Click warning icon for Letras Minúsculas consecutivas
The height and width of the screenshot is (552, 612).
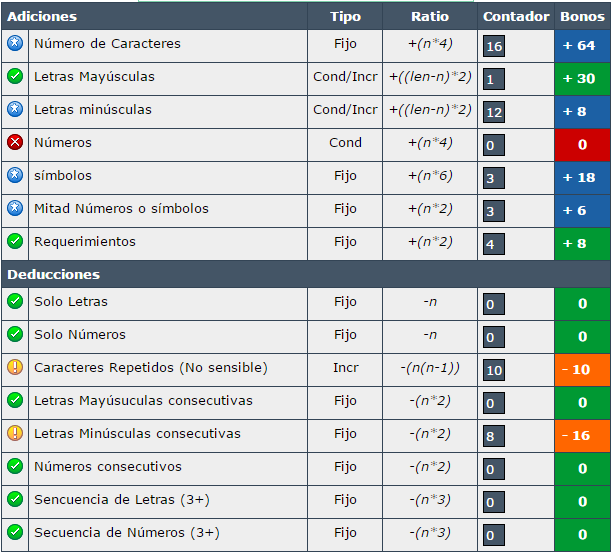[15, 433]
